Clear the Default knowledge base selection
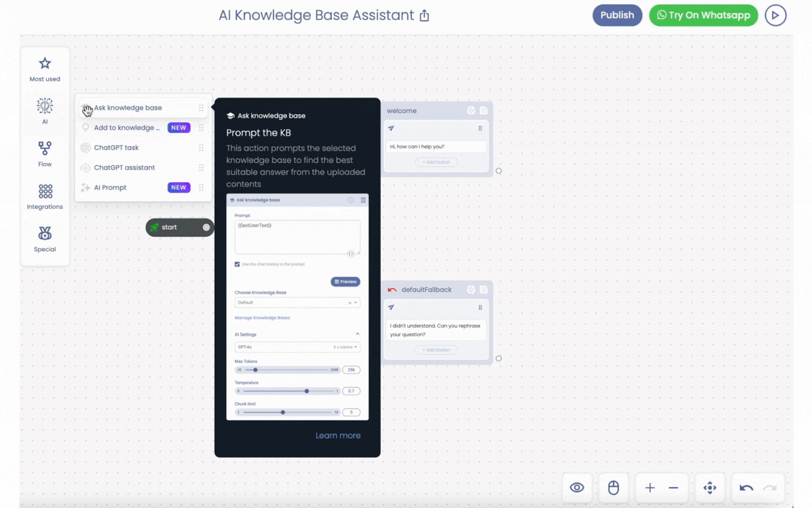This screenshot has height=508, width=812. pyautogui.click(x=349, y=303)
